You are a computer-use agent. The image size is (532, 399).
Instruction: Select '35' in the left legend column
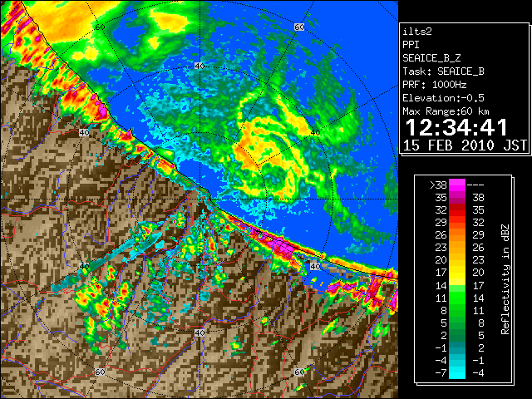tap(441, 198)
